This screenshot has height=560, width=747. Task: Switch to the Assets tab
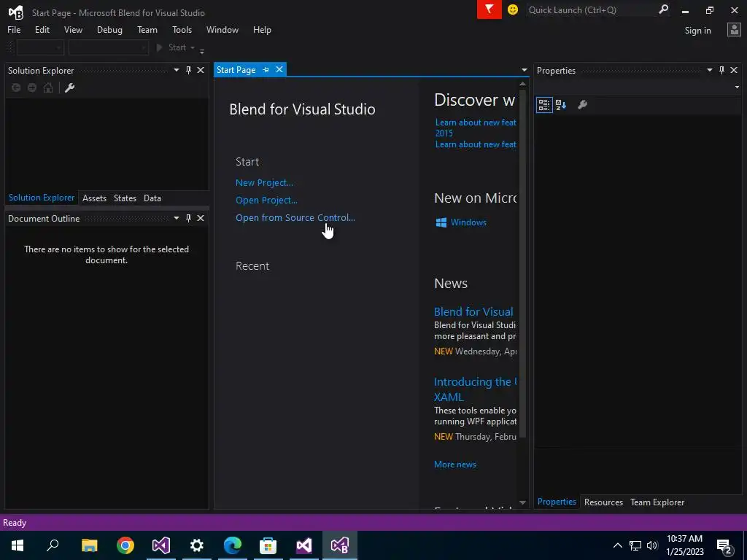[94, 198]
